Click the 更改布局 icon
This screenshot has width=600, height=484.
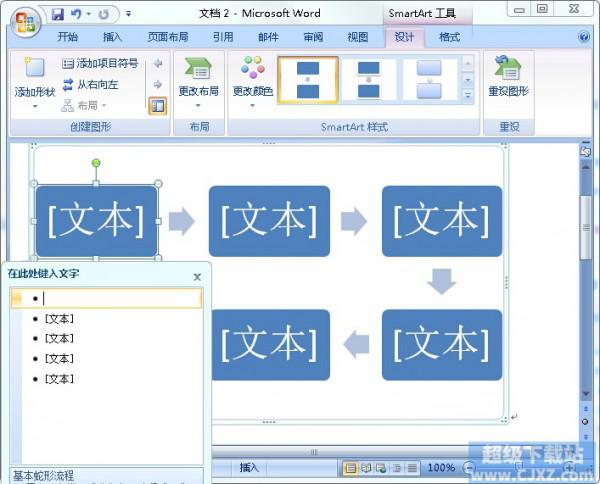coord(198,68)
